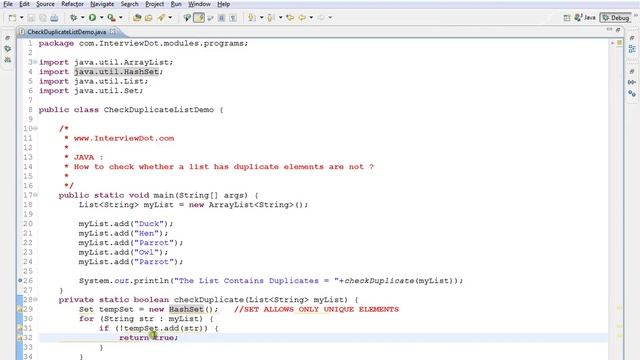Click the Open Perspective icon
Screen dimensions: 640x360
click(567, 18)
